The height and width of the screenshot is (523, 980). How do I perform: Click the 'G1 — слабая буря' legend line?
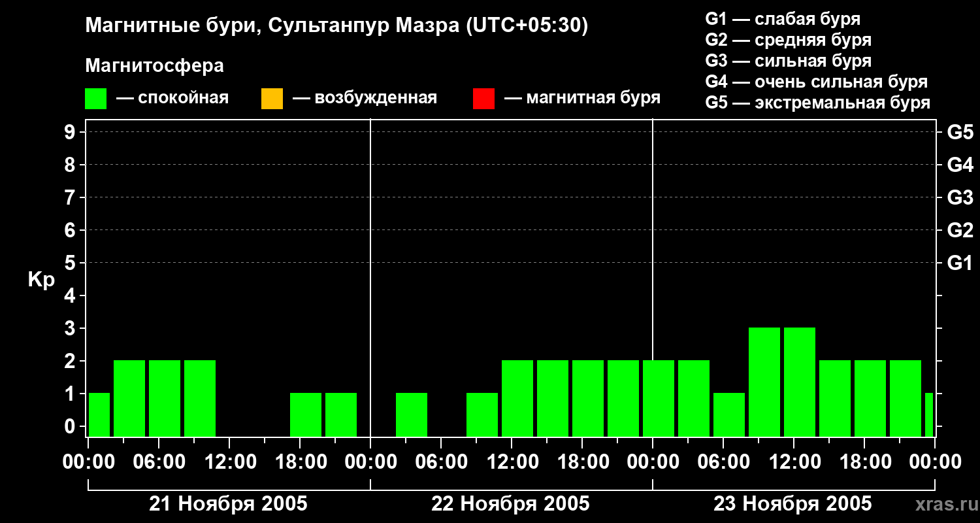pos(783,19)
